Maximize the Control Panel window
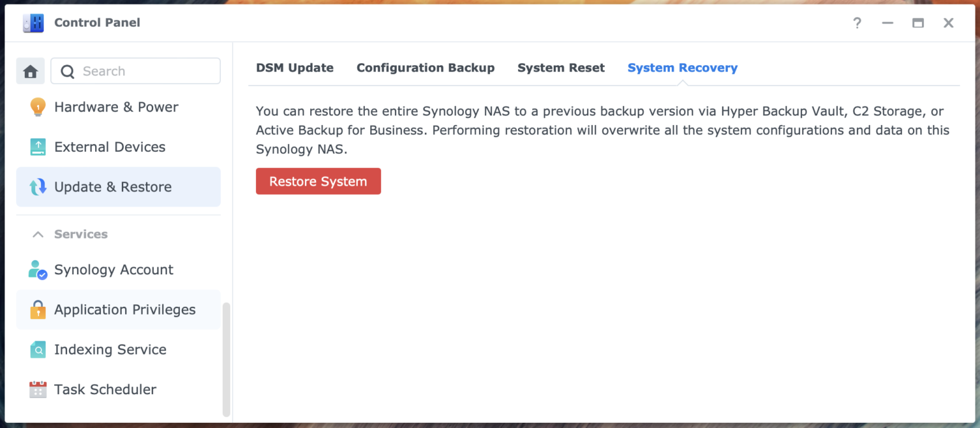 point(918,23)
